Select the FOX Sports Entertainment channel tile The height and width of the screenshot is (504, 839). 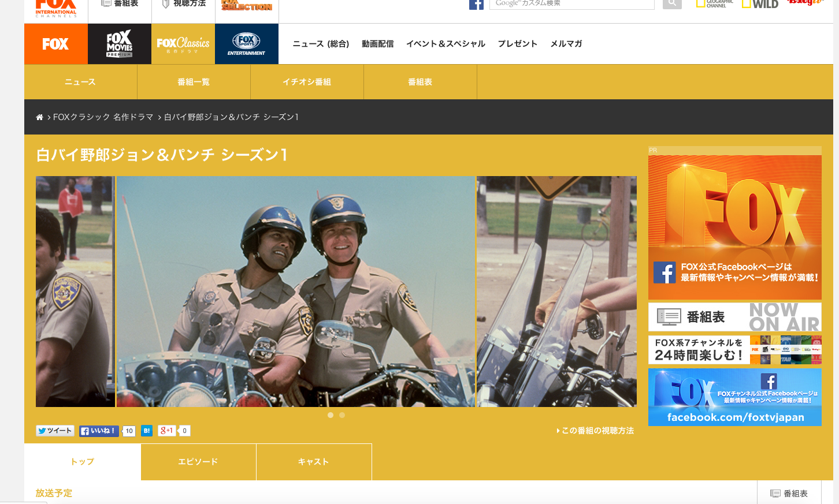click(x=247, y=44)
